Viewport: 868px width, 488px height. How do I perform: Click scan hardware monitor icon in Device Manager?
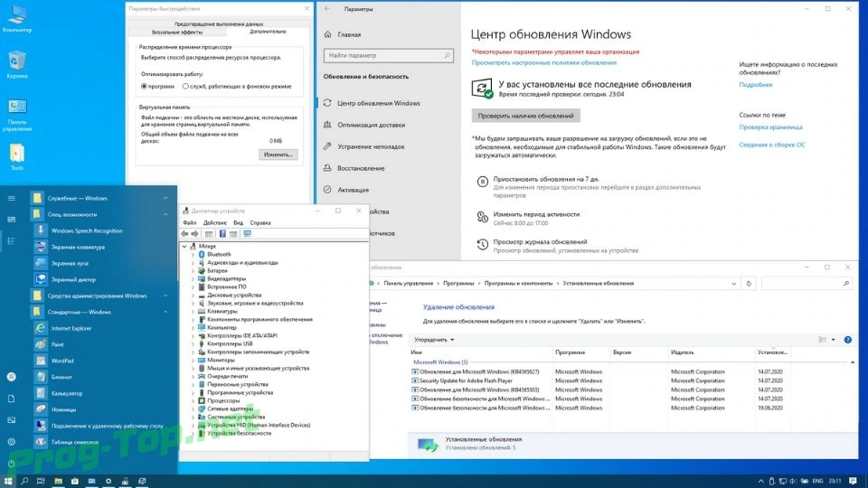coord(248,234)
